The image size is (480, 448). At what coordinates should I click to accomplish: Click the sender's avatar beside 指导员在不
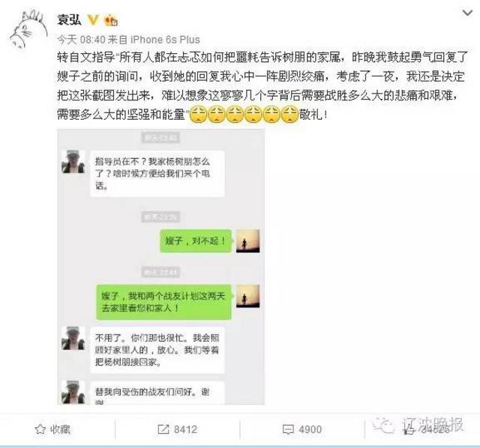[73, 162]
